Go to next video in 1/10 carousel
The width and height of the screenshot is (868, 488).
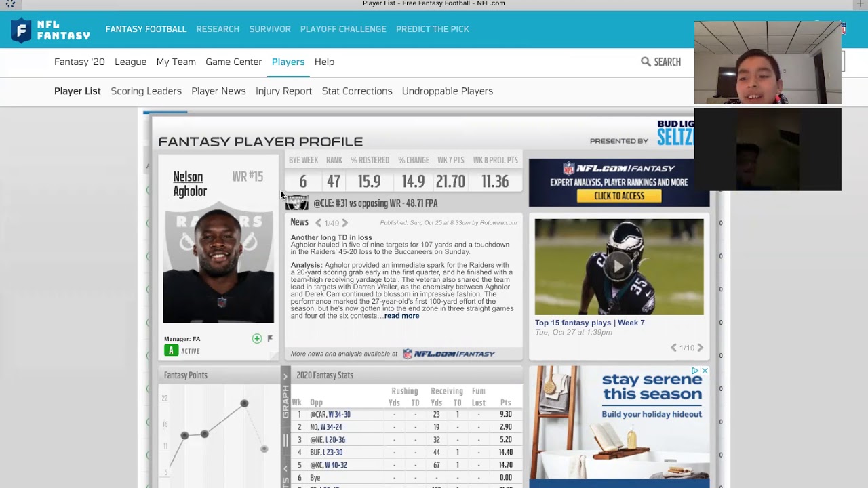point(701,348)
